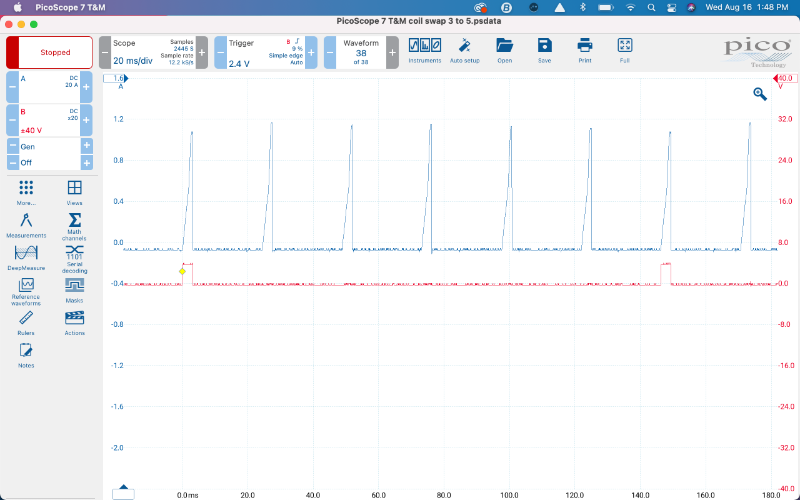Click the zoom magnifier on graph
This screenshot has width=800, height=500.
760,94
